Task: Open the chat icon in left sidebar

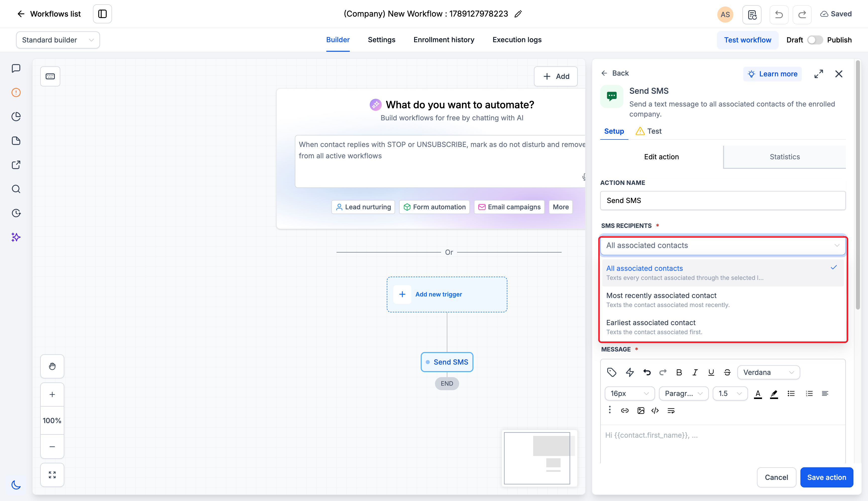Action: (16, 69)
